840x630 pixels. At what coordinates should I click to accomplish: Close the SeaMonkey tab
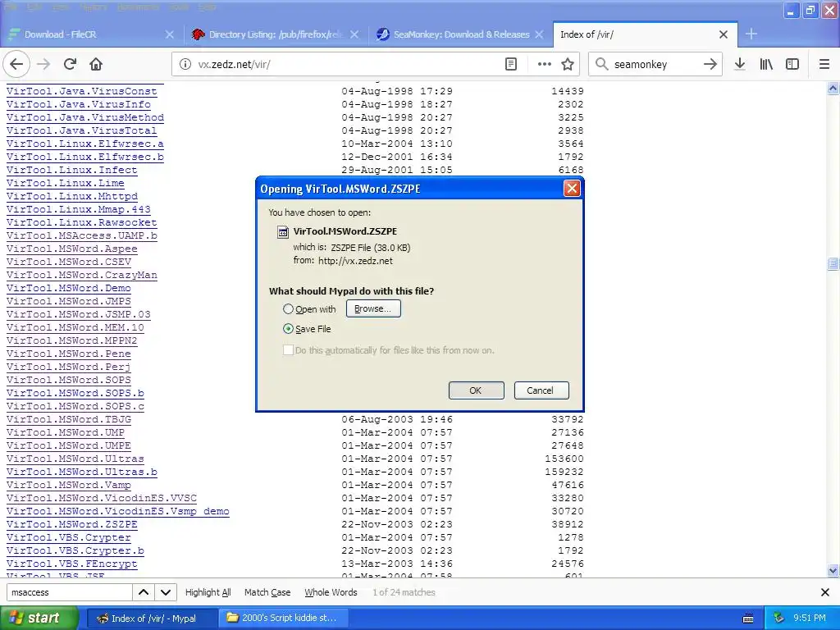click(x=539, y=34)
